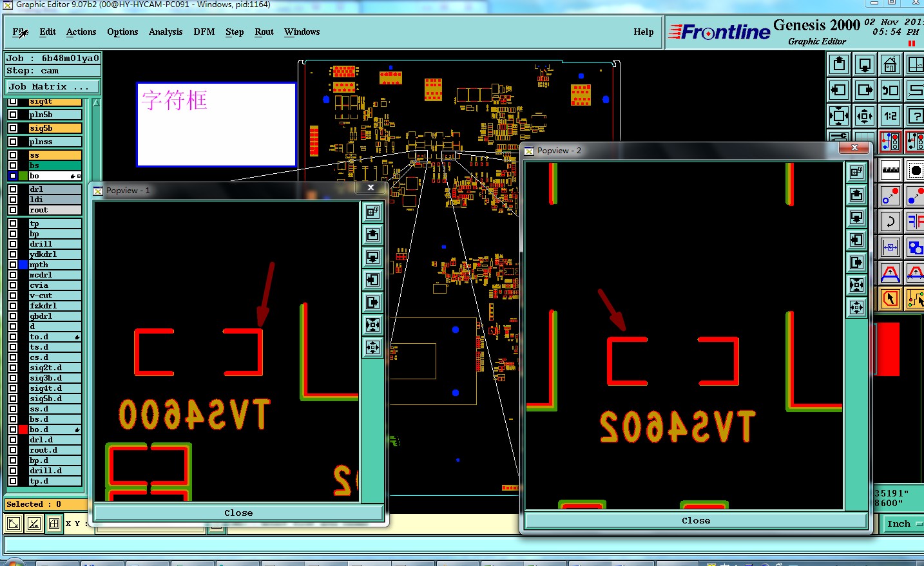Viewport: 924px width, 566px height.
Task: Click the question mark help icon
Action: [915, 116]
